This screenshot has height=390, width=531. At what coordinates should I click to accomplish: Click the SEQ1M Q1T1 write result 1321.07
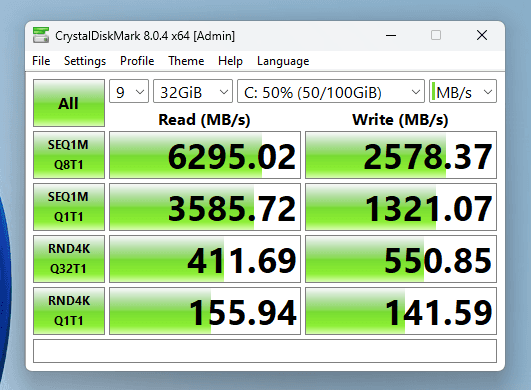click(401, 207)
